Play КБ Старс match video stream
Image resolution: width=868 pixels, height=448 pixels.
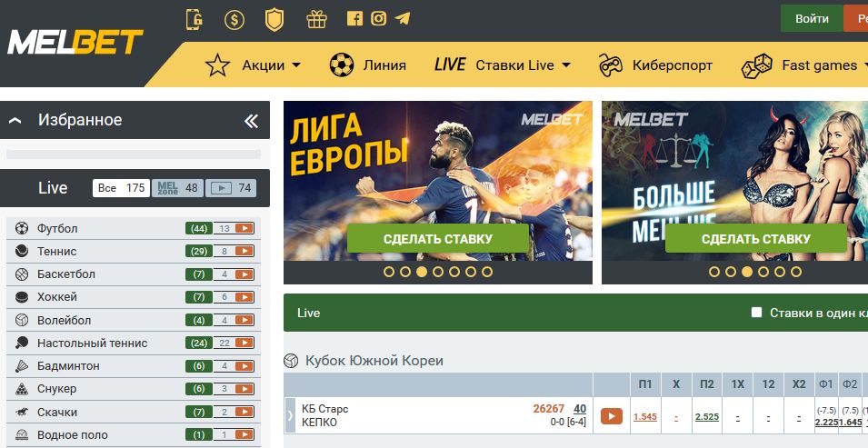611,416
